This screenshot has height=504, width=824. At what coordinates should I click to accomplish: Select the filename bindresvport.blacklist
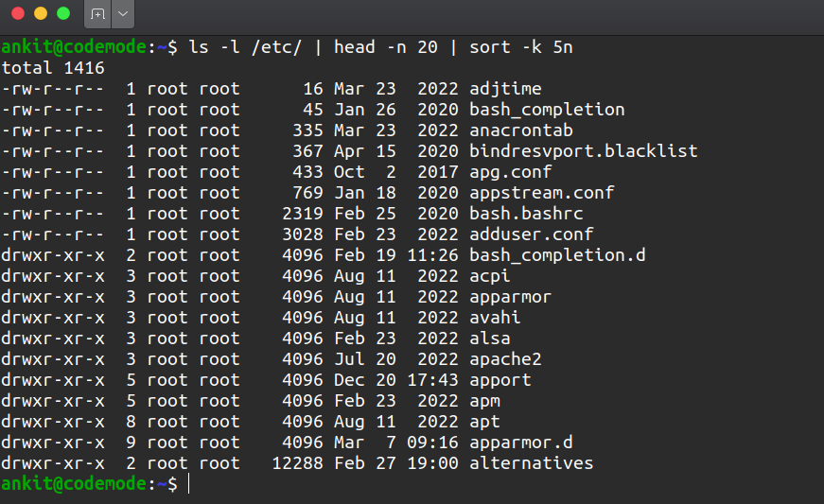click(584, 151)
